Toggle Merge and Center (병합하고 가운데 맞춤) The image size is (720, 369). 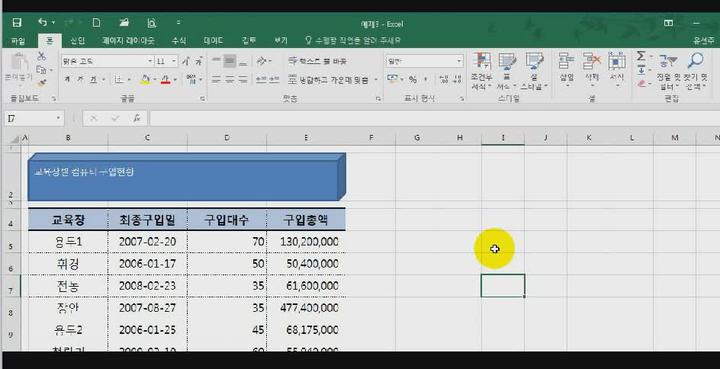[329, 80]
